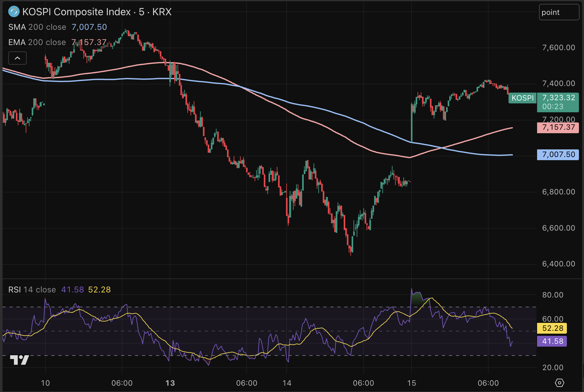Viewport: 584px width, 392px height.
Task: Click the date marker 13 on time axis
Action: [170, 383]
